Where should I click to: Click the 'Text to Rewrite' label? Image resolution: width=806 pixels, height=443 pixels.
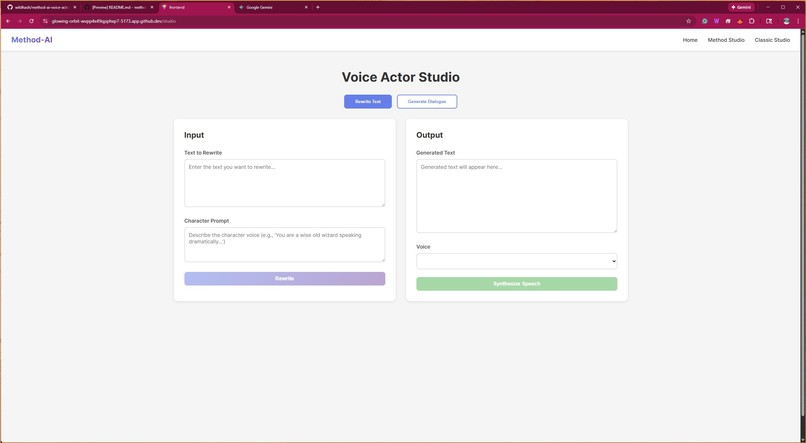point(203,153)
